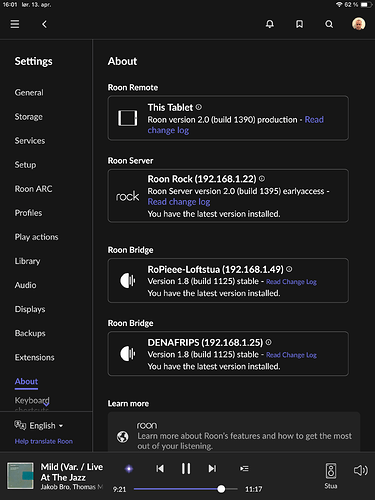
Task: Skip to the next track
Action: coord(212,469)
